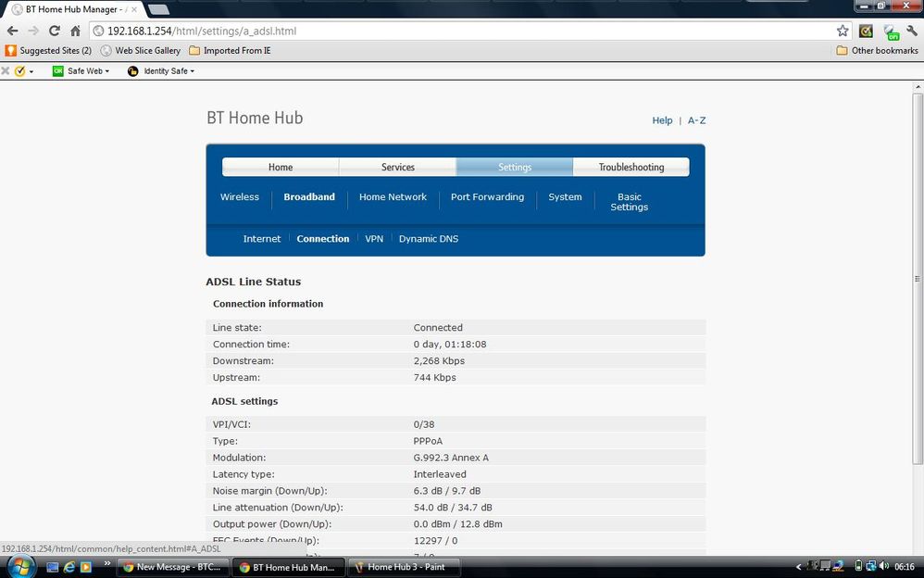The width and height of the screenshot is (924, 578).
Task: Open the Suggested Sites (2) bookmark
Action: (x=49, y=51)
